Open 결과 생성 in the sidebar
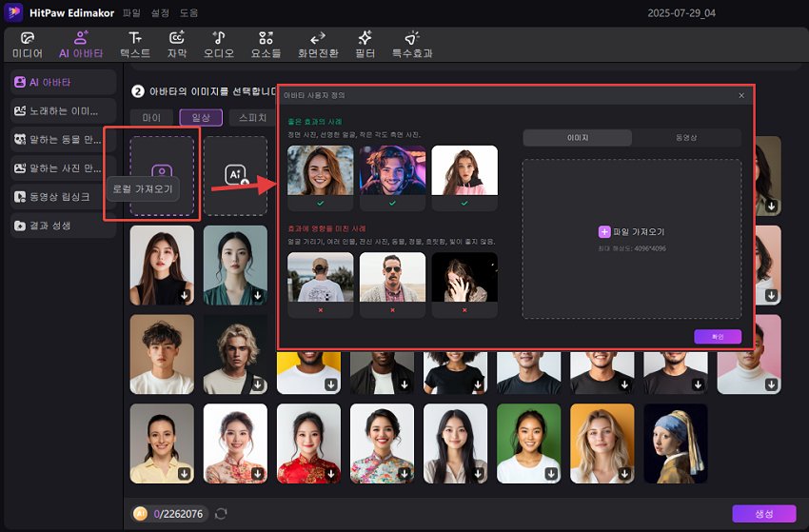Viewport: 809px width, 532px height. (x=63, y=226)
